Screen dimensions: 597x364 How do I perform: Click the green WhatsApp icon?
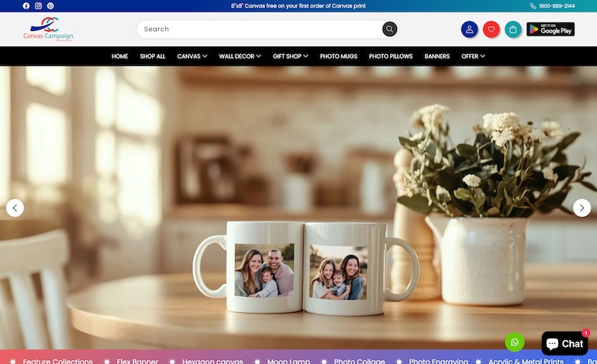pos(515,342)
